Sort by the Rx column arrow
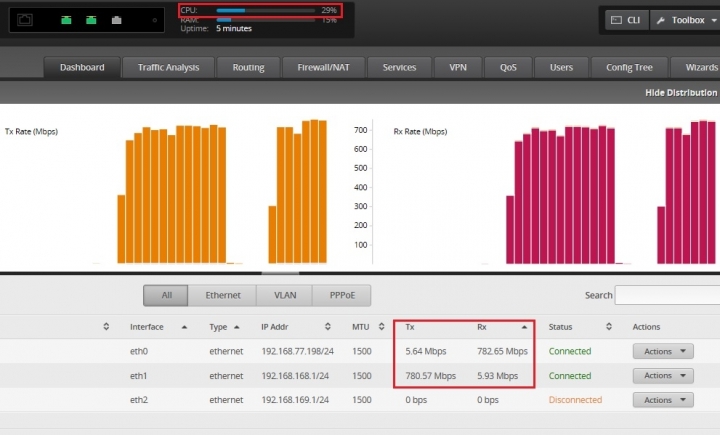Image resolution: width=720 pixels, height=435 pixels. click(x=524, y=327)
